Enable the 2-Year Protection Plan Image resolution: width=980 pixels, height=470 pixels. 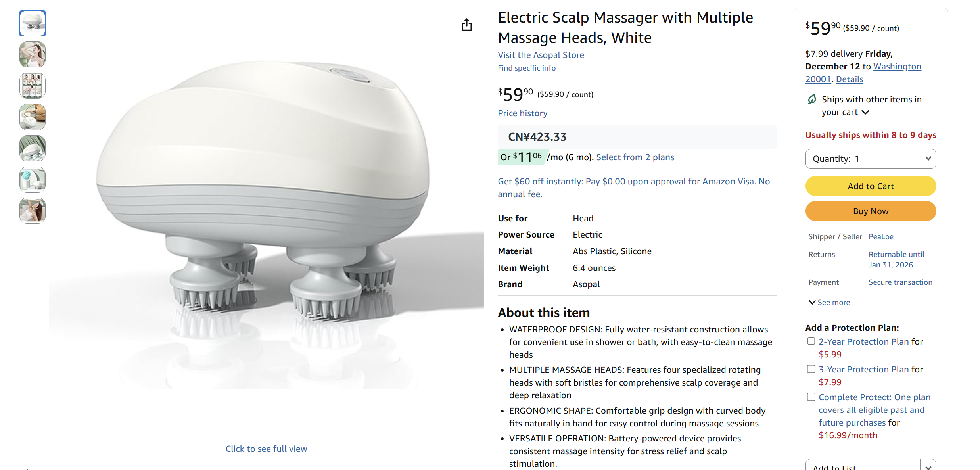pyautogui.click(x=811, y=341)
